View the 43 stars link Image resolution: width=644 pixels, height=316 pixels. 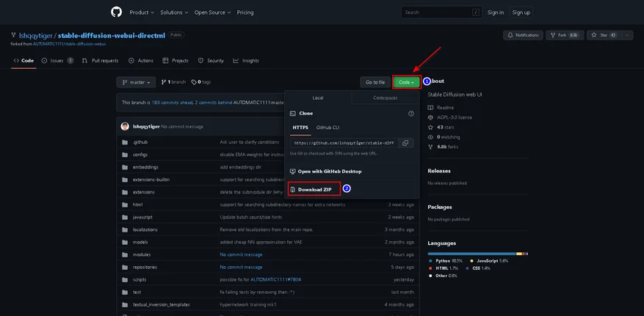(x=441, y=127)
